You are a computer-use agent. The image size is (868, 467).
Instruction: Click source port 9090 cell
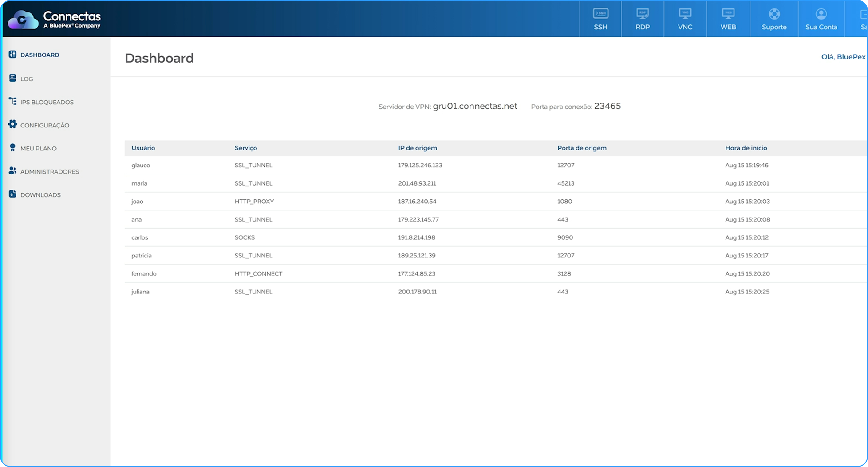click(565, 237)
